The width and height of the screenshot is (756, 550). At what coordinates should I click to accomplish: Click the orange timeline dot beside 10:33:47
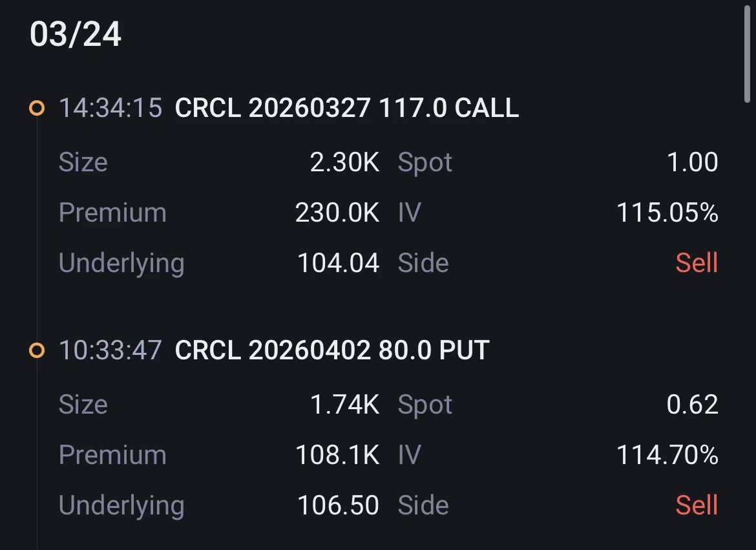37,349
